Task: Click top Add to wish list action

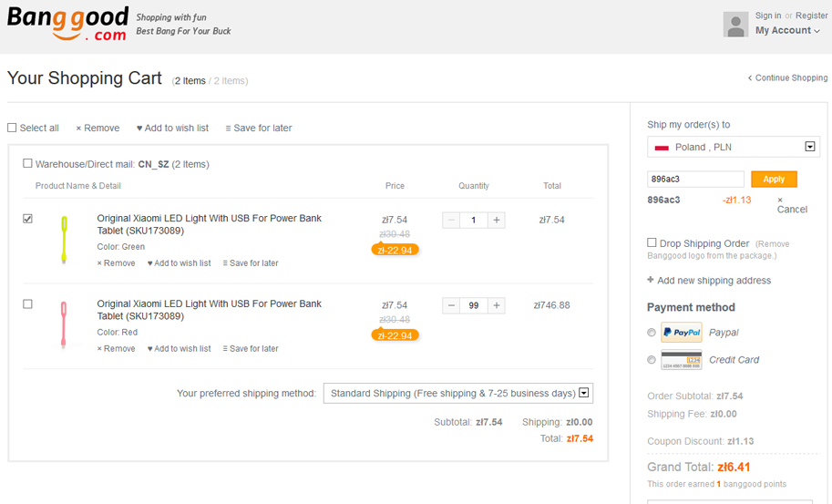Action: (172, 128)
